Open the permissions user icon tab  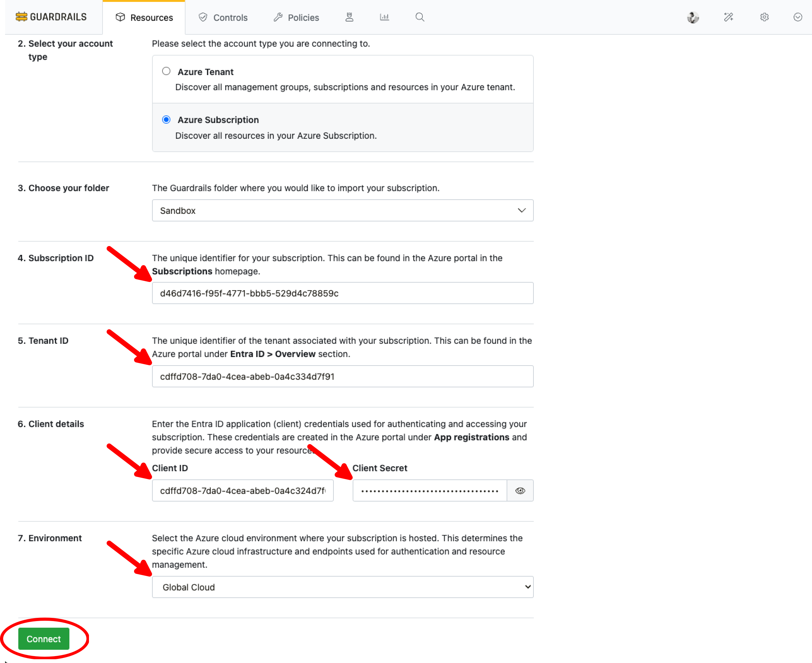click(x=349, y=17)
